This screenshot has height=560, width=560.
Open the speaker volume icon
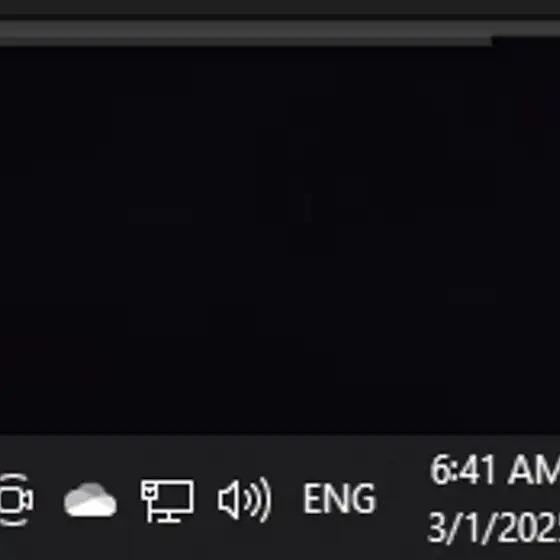point(245,499)
